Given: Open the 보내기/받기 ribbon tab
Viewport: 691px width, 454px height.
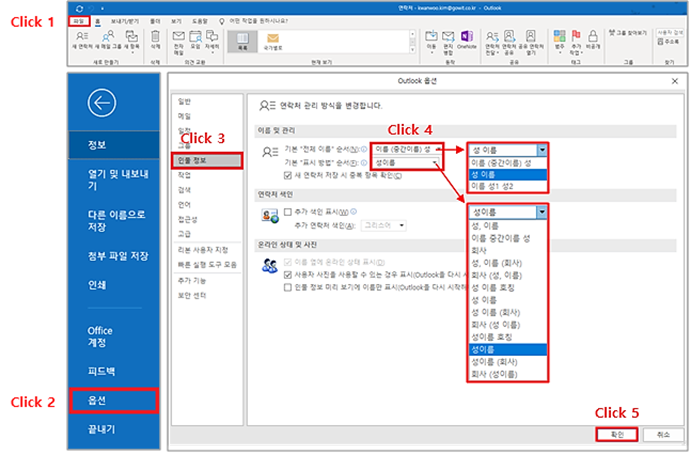Looking at the screenshot, I should pos(125,21).
